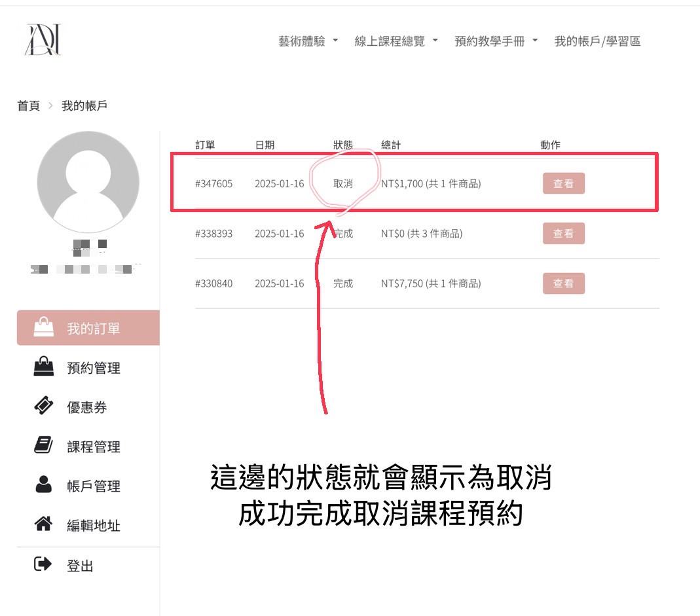Select 預約管理 text in the sidebar
Screen dimensions: 700x616
tap(94, 368)
